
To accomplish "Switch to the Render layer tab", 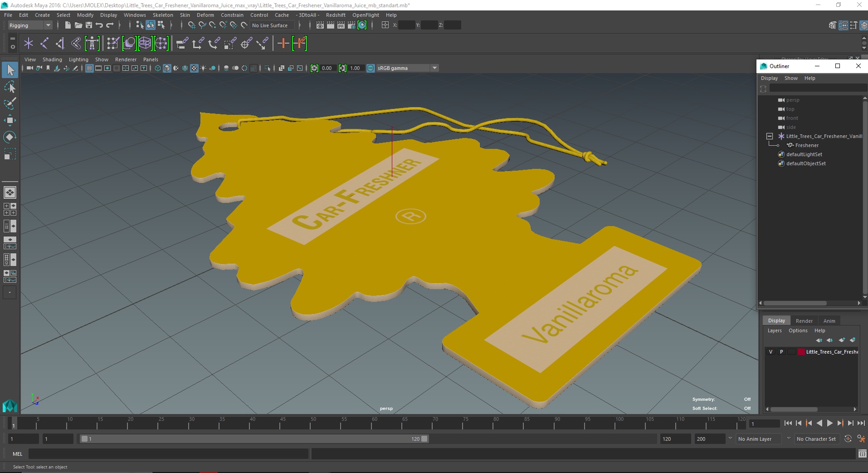I will pyautogui.click(x=804, y=320).
